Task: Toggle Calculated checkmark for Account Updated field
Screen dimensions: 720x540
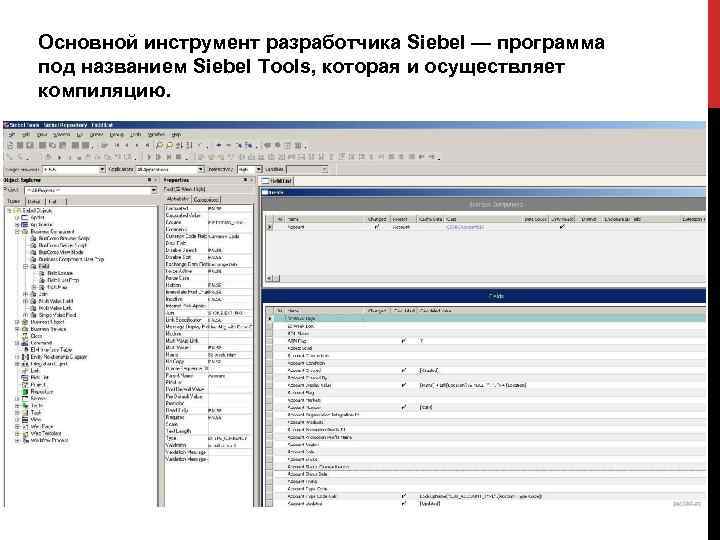Action: [404, 503]
